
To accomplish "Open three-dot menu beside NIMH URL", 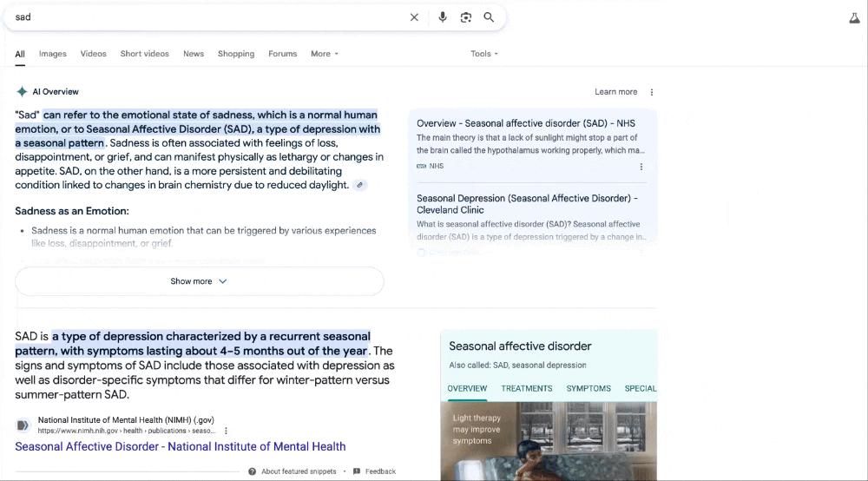I will tap(226, 431).
